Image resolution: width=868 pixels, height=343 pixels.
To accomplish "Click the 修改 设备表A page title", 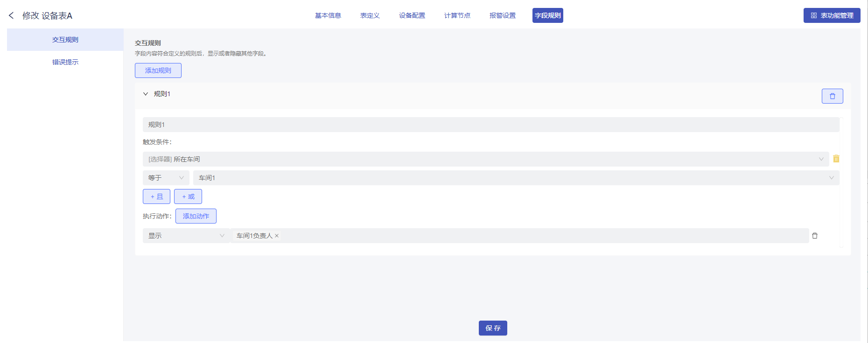I will coord(47,16).
